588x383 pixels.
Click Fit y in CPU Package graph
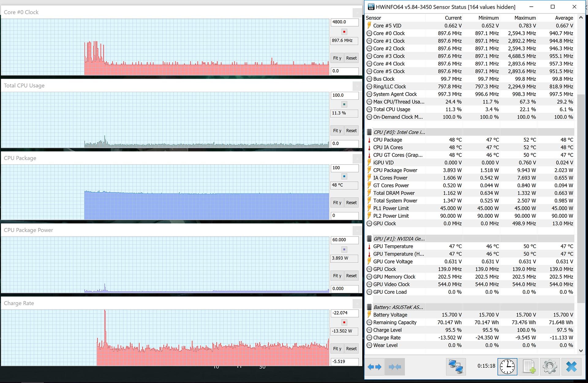337,203
